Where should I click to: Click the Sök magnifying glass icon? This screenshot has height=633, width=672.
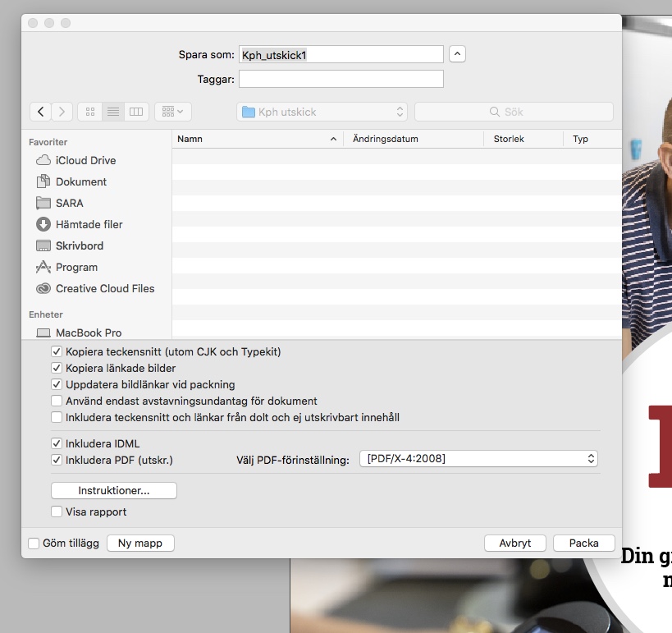coord(495,112)
